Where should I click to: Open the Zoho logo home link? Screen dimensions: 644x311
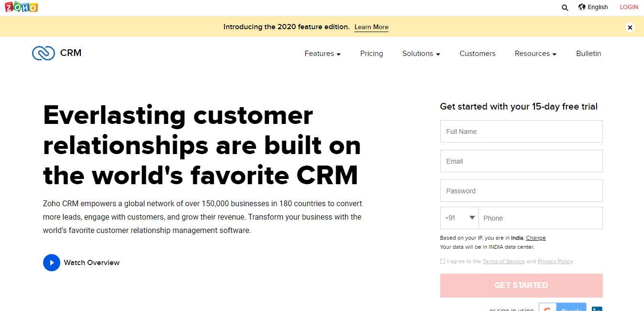tap(21, 7)
